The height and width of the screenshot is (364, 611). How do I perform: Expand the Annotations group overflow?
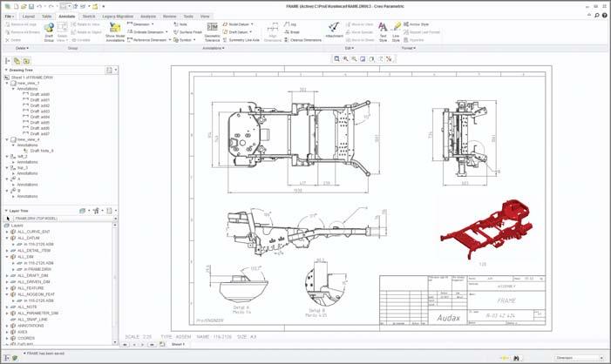click(x=214, y=48)
